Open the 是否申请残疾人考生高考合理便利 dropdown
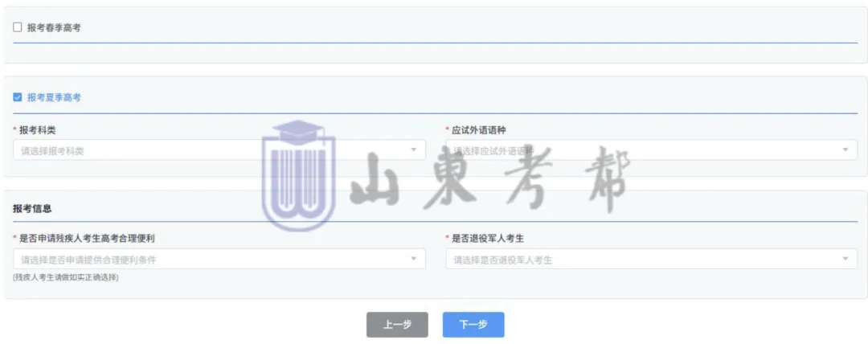868x344 pixels. click(x=219, y=260)
